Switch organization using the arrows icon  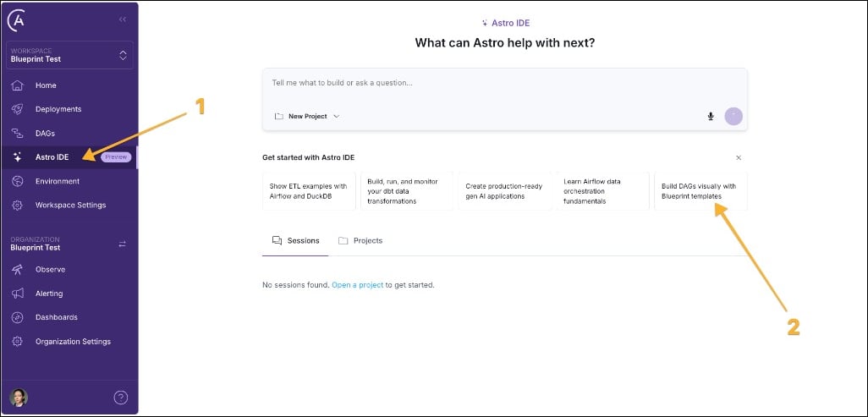click(x=123, y=244)
